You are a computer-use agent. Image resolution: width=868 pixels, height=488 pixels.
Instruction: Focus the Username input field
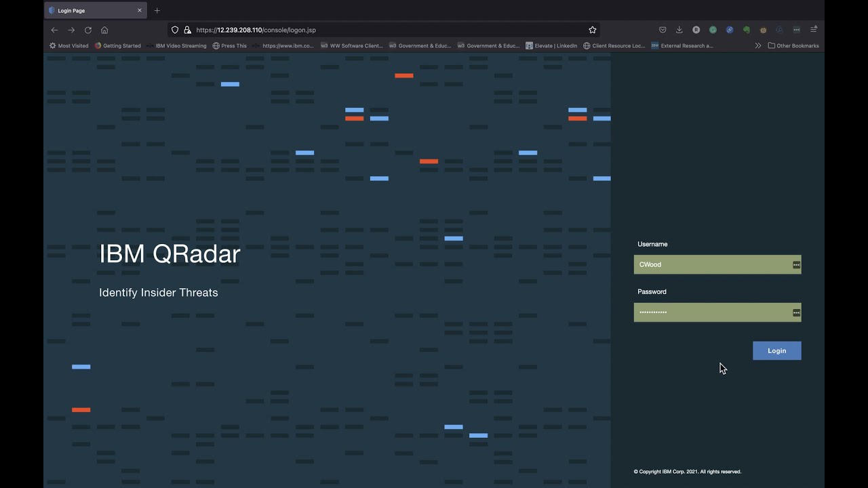[717, 265]
